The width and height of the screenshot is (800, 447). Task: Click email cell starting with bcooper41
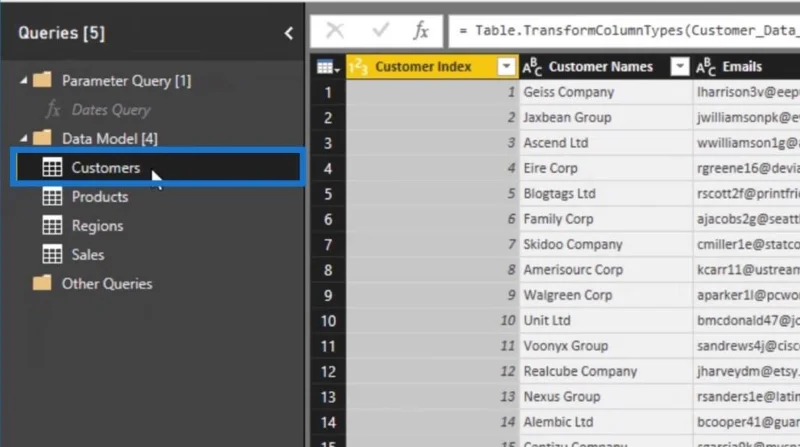[746, 423]
